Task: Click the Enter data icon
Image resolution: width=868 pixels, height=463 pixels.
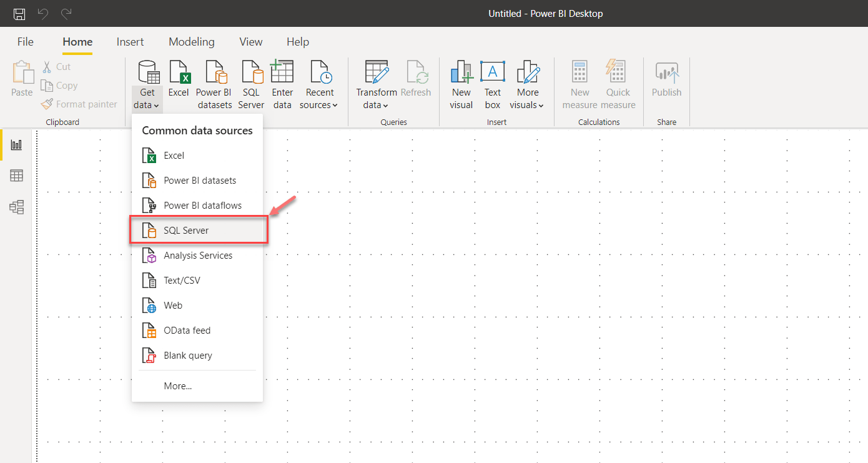Action: point(282,84)
